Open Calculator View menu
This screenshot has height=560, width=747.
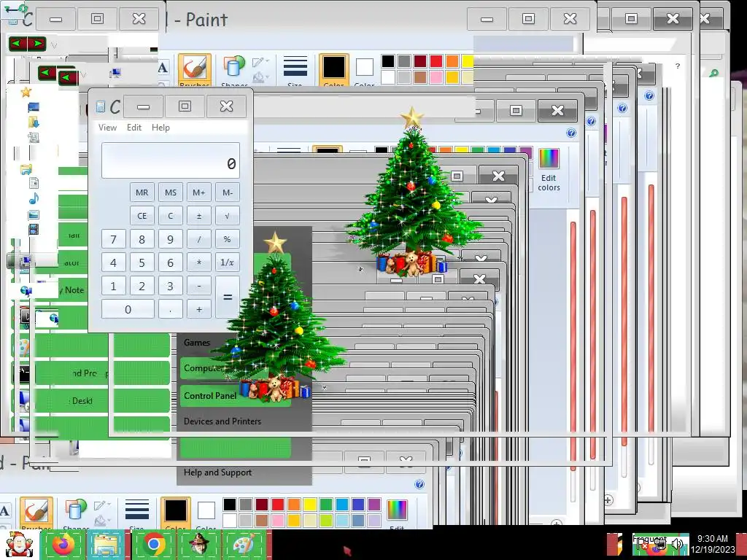pyautogui.click(x=107, y=128)
